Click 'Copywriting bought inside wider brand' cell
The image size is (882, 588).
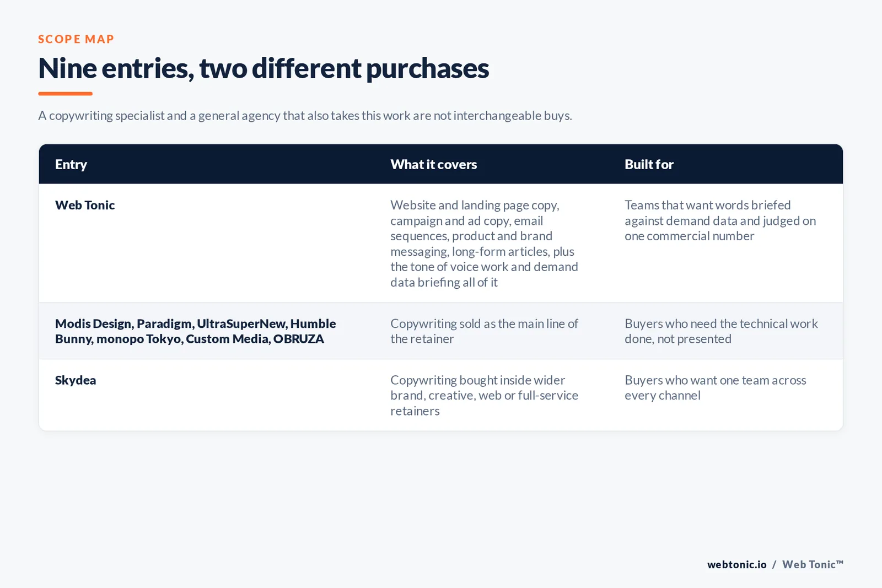484,396
